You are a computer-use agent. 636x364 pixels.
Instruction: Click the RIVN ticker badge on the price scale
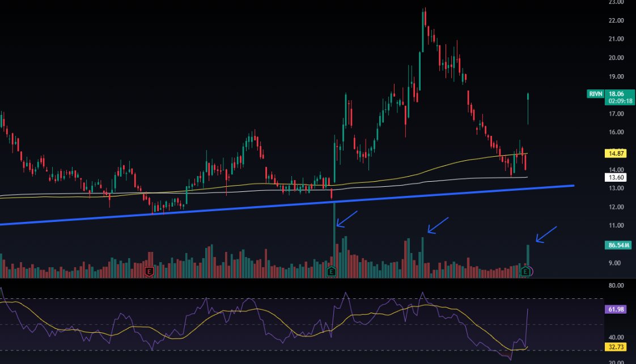coord(595,93)
